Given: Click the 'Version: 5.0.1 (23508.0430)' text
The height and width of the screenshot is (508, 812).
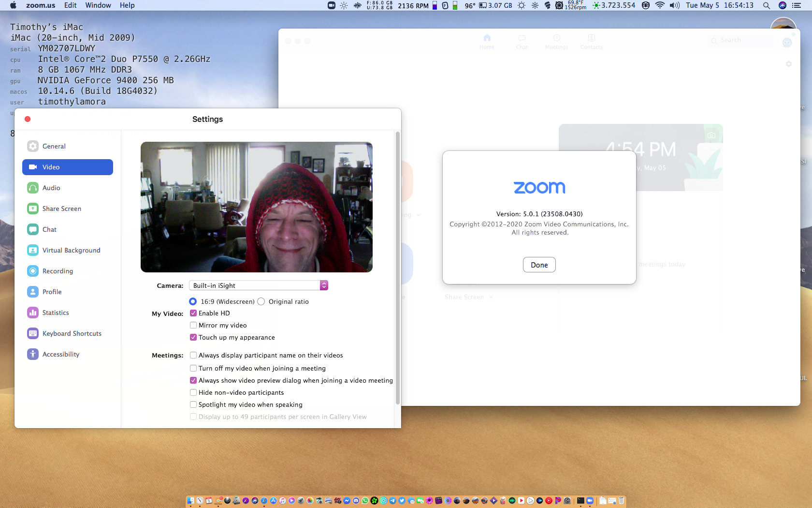Looking at the screenshot, I should click(x=539, y=214).
